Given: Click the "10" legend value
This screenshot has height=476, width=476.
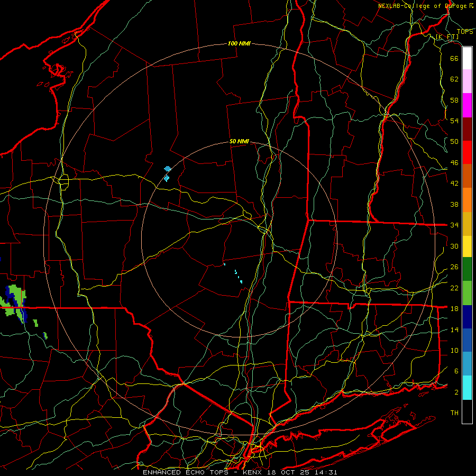Looking at the screenshot, I should (454, 351).
